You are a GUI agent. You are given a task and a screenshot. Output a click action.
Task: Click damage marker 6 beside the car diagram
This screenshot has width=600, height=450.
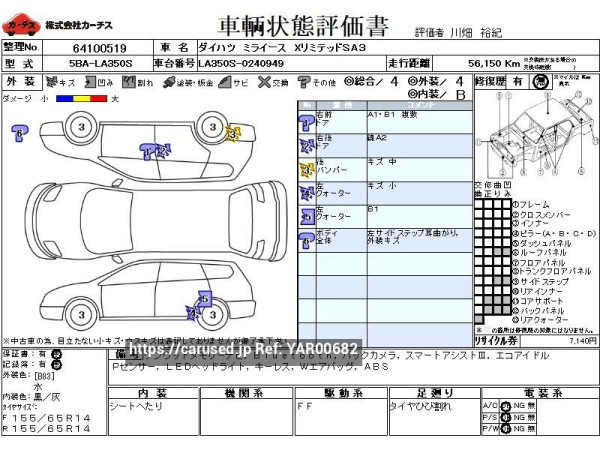(18, 132)
